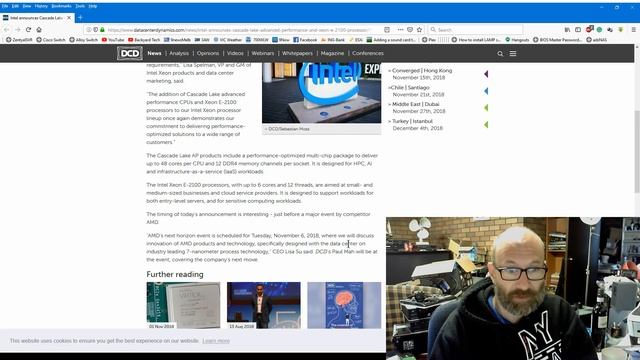Open the Help menu

(x=93, y=6)
